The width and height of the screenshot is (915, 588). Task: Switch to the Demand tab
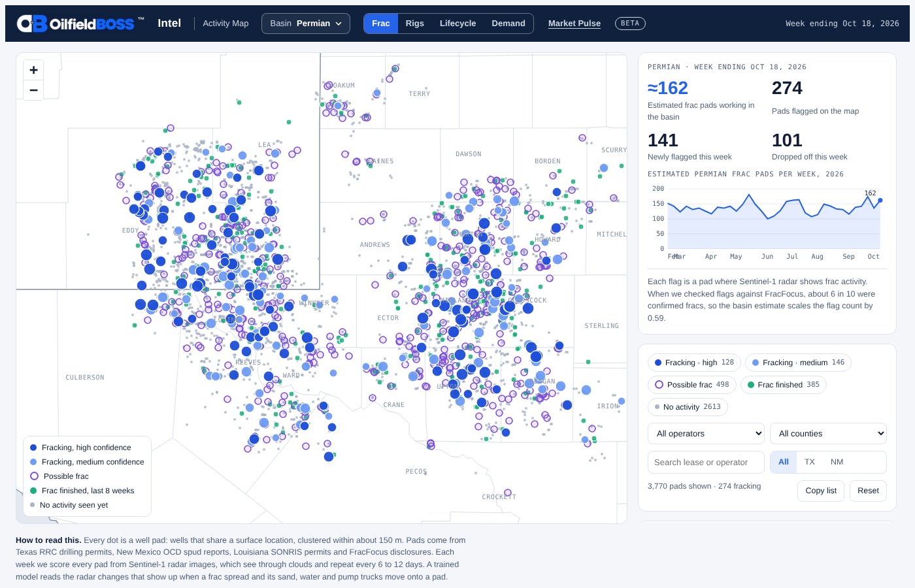508,24
